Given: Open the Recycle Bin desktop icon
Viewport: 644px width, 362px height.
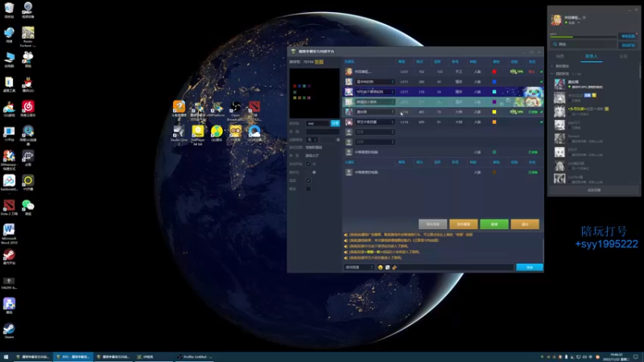Looking at the screenshot, I should point(9,8).
